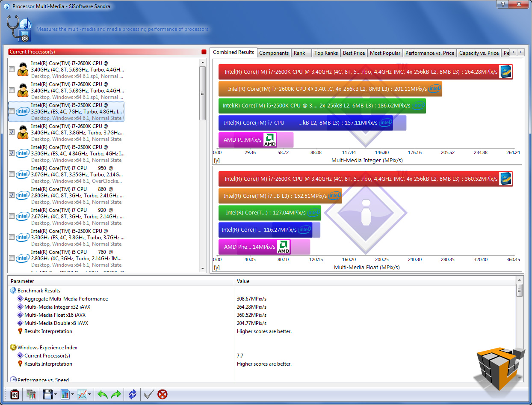This screenshot has width=532, height=405.
Task: Click the Core i7 box icon on the 264.28MPix/s bar
Action: 506,72
